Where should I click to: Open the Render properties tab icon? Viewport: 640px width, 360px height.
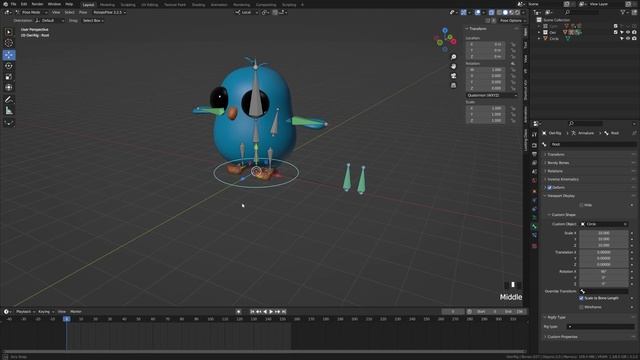[534, 145]
